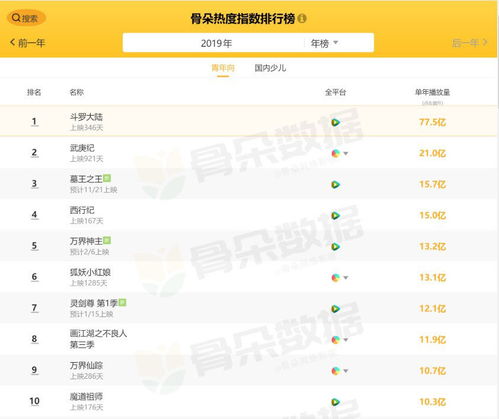Image resolution: width=499 pixels, height=419 pixels.
Task: Click the 77.5亿 play count
Action: pos(432,122)
